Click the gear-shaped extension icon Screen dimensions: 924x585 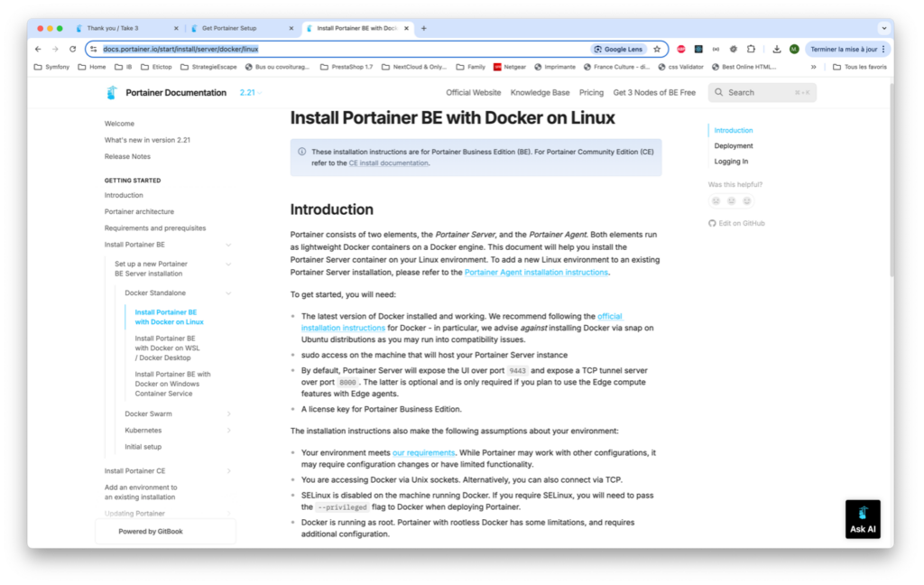click(x=733, y=49)
